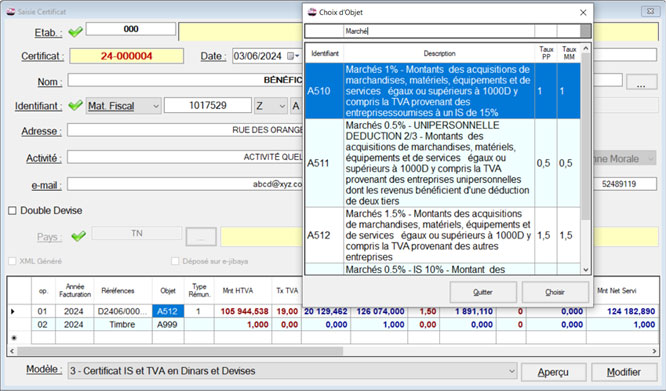This screenshot has height=391, width=666.
Task: Click the Taux PP column header
Action: click(546, 53)
